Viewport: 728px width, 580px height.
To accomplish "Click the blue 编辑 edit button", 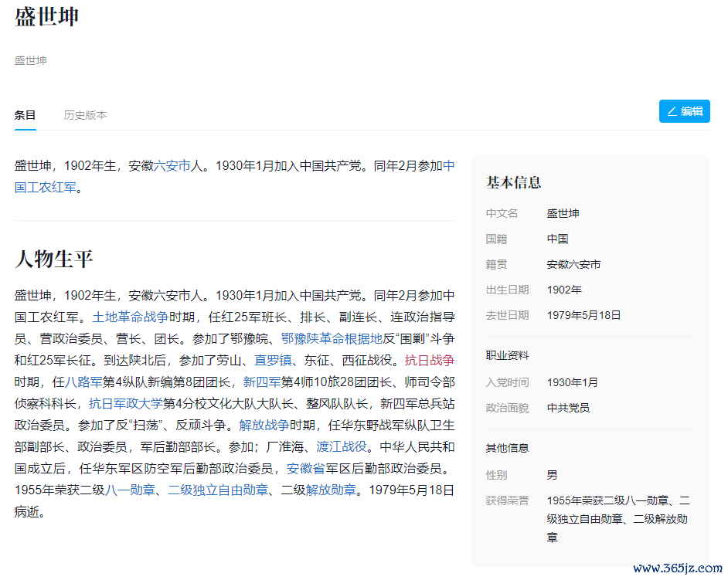I will [684, 111].
